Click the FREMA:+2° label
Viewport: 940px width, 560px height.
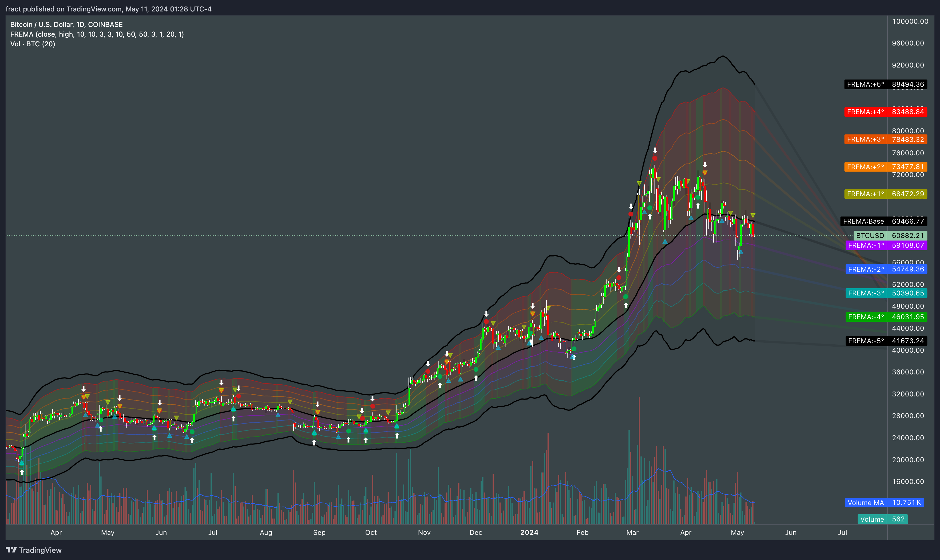[x=886, y=167]
